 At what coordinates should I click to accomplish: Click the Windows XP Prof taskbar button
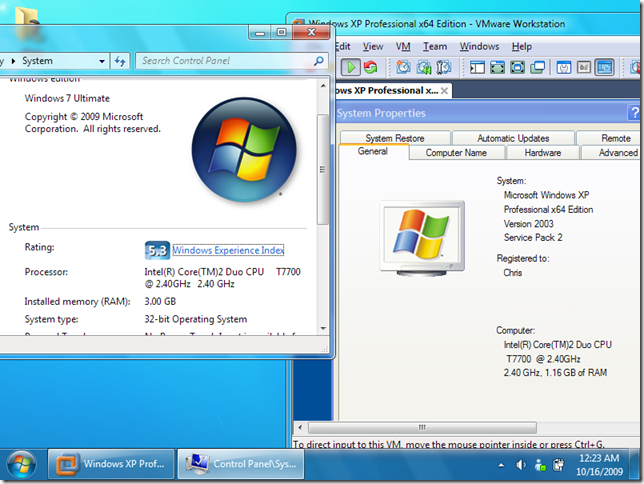(x=111, y=464)
